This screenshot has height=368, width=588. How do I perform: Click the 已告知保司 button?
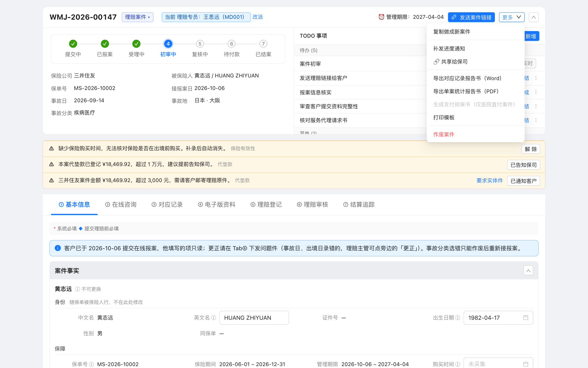(523, 165)
